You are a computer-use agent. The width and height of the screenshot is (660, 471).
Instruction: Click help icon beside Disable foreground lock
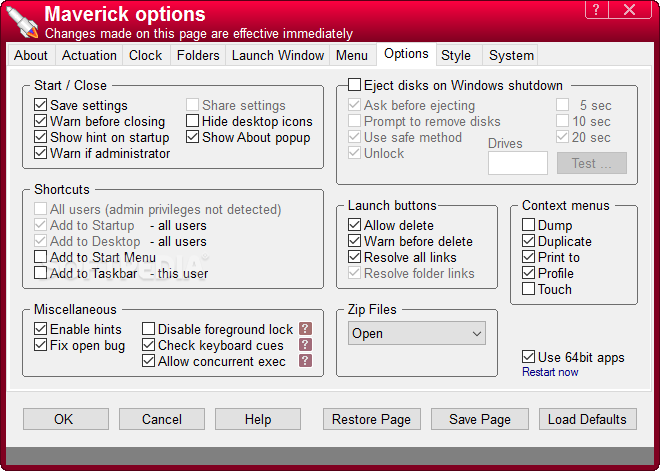[306, 329]
